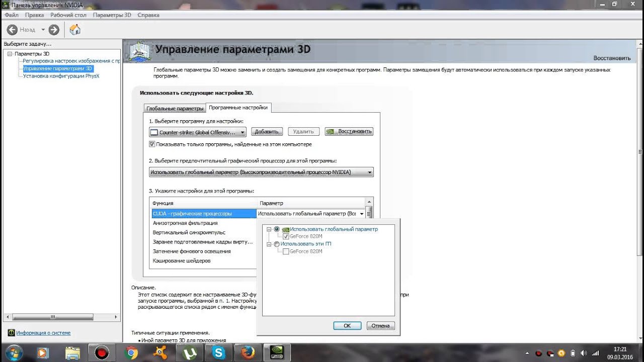Select 'Установка конфигурации PhysX' tree item

61,76
